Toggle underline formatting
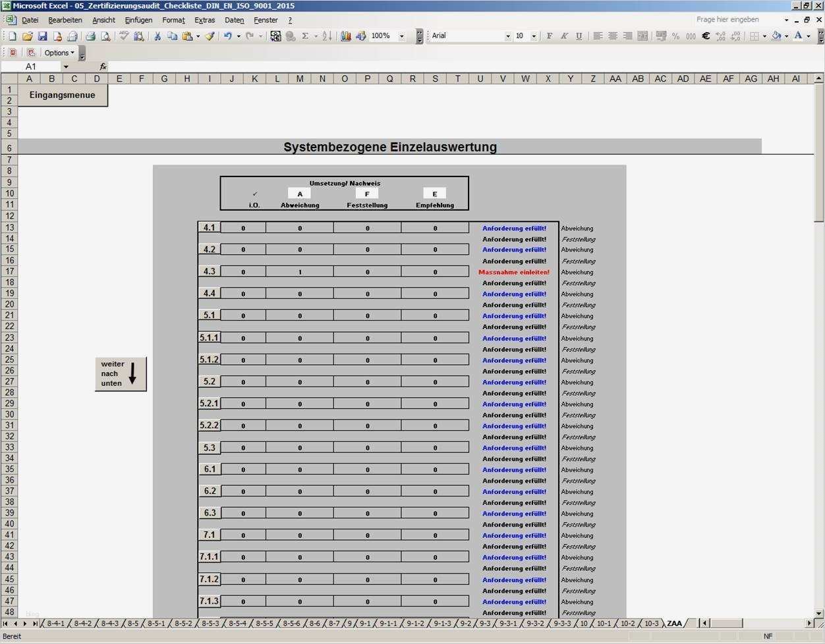Image resolution: width=825 pixels, height=644 pixels. pos(579,36)
